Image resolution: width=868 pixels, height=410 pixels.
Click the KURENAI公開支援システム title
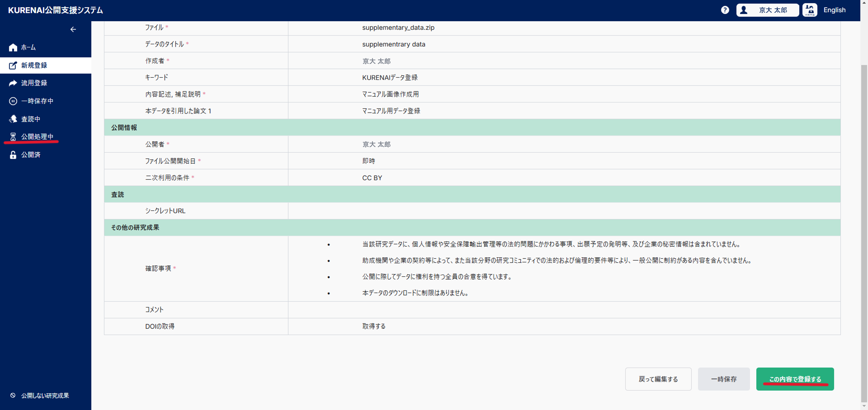56,10
